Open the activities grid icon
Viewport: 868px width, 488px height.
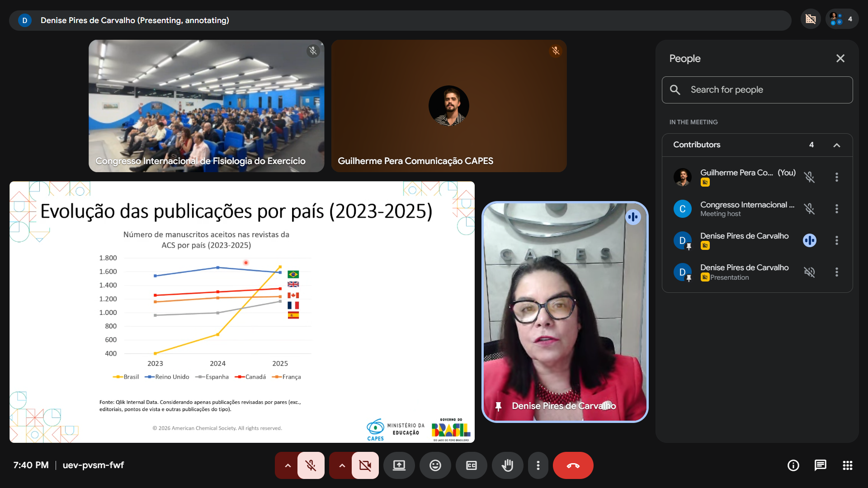click(x=847, y=465)
